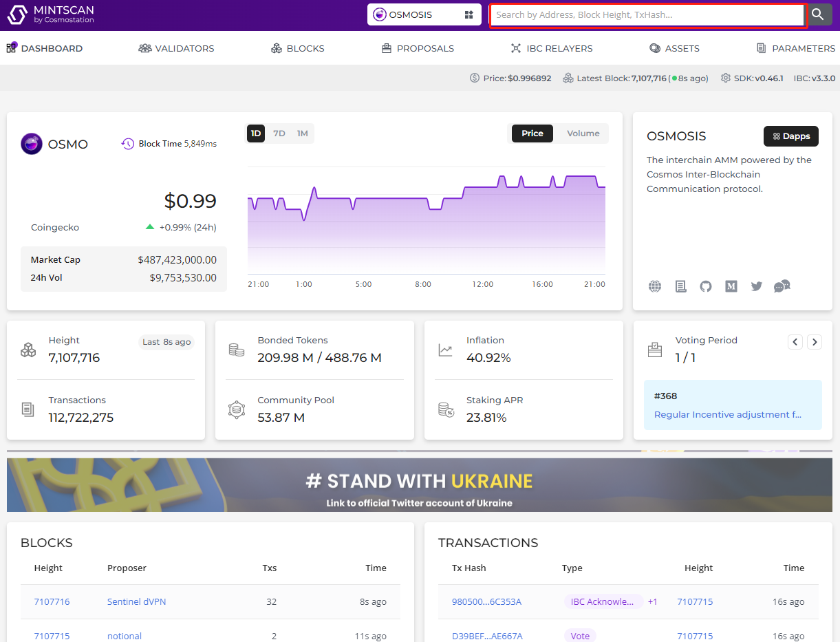Image resolution: width=840 pixels, height=642 pixels.
Task: Show previous voting period proposal
Action: click(x=795, y=341)
